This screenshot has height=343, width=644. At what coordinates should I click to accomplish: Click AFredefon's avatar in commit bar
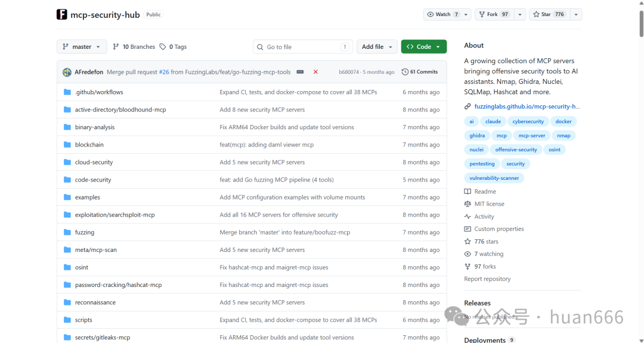[x=67, y=72]
